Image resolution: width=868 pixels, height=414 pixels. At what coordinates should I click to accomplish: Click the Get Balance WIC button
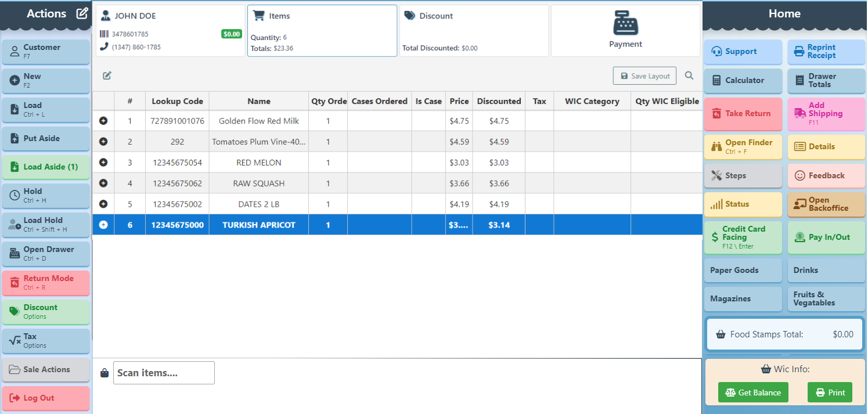(x=753, y=393)
